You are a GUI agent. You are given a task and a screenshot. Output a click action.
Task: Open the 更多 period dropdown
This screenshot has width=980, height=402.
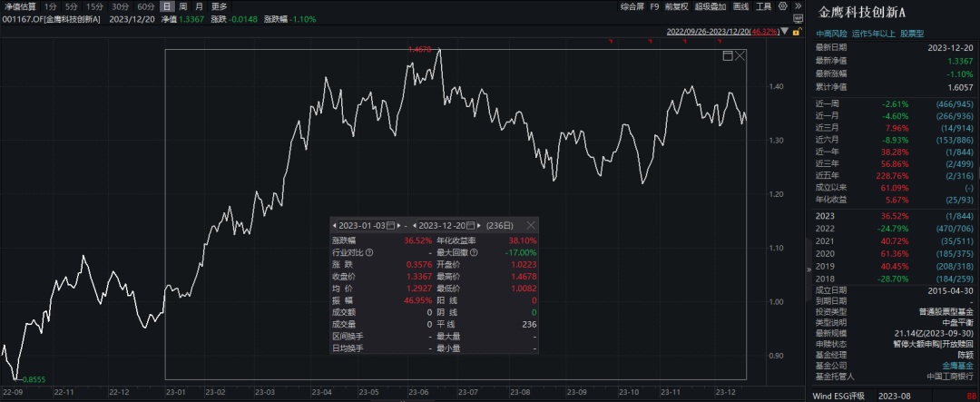click(220, 6)
